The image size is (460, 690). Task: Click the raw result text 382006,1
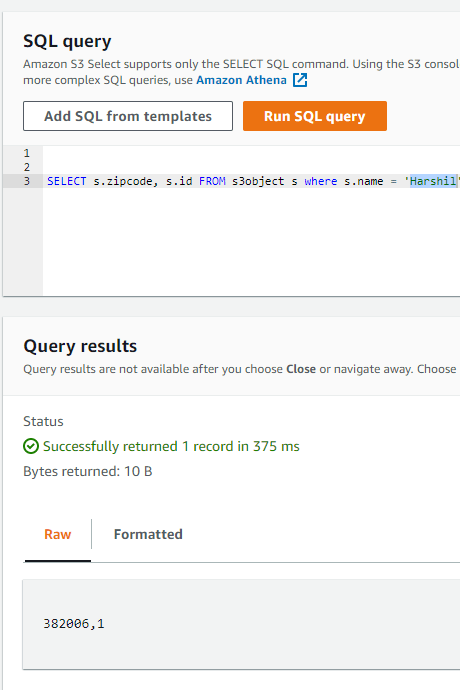[x=74, y=624]
